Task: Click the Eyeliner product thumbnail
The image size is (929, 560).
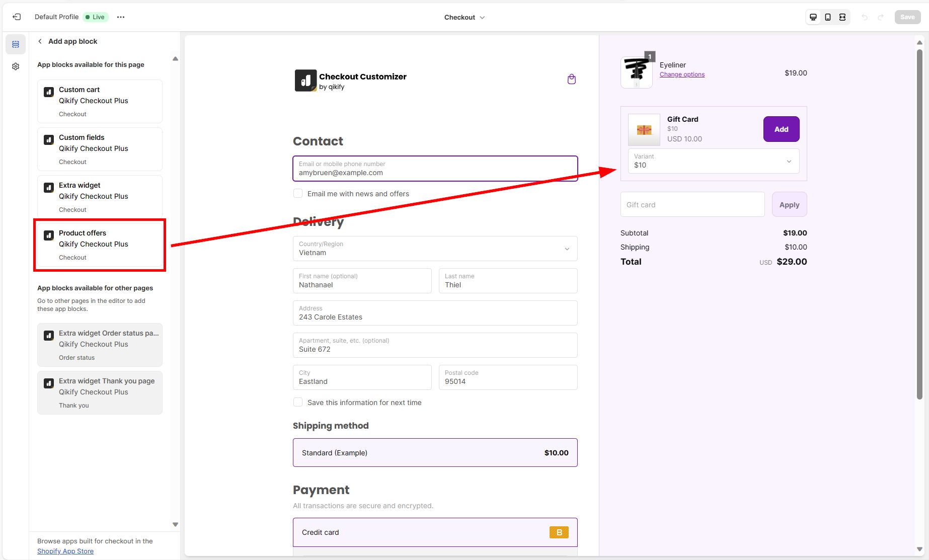Action: tap(637, 72)
